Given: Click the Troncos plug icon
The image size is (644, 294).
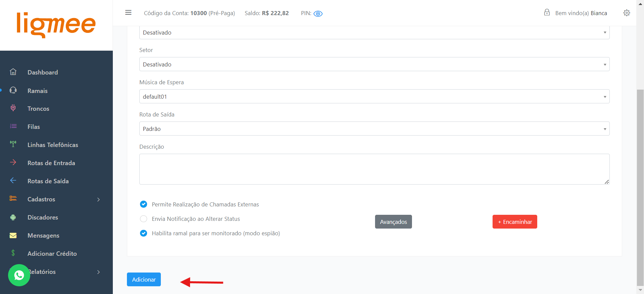Looking at the screenshot, I should 13,108.
